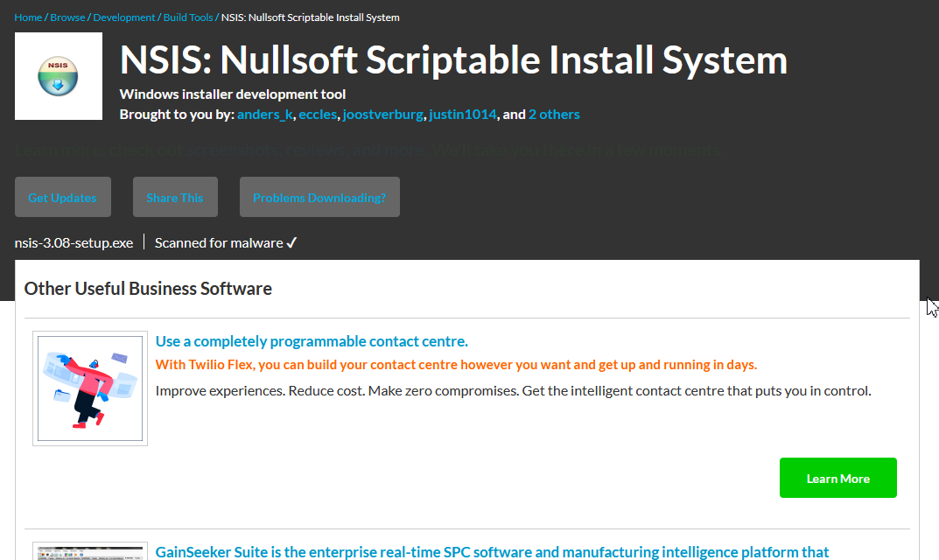Click the 'Improve experiences. Reduce cost.' description text
Viewport: 939px width, 560px height.
tap(513, 391)
